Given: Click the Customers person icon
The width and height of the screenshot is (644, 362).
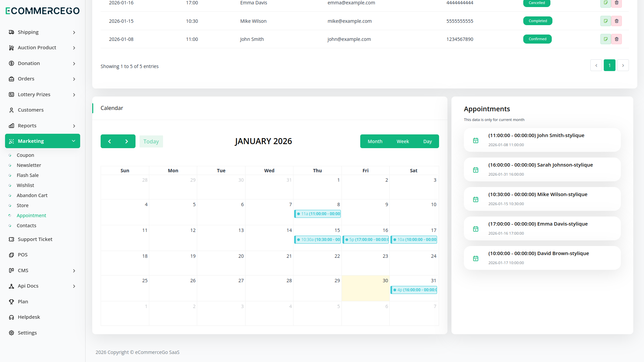Looking at the screenshot, I should 11,110.
